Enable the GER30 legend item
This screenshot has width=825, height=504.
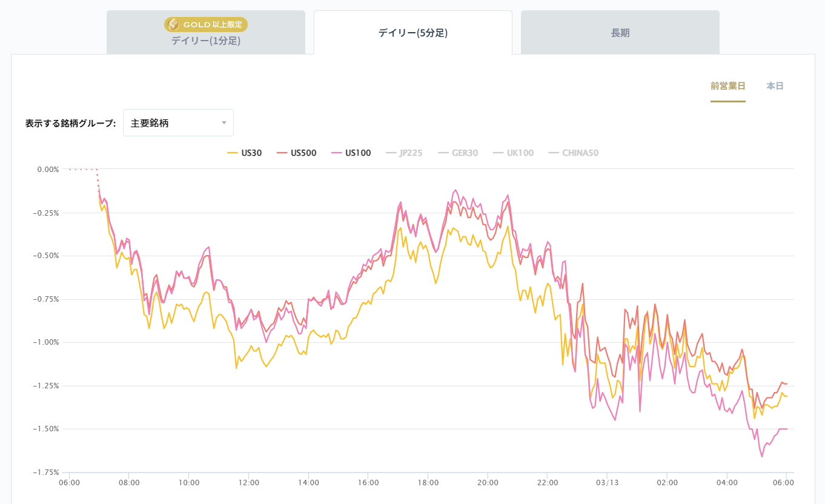465,153
